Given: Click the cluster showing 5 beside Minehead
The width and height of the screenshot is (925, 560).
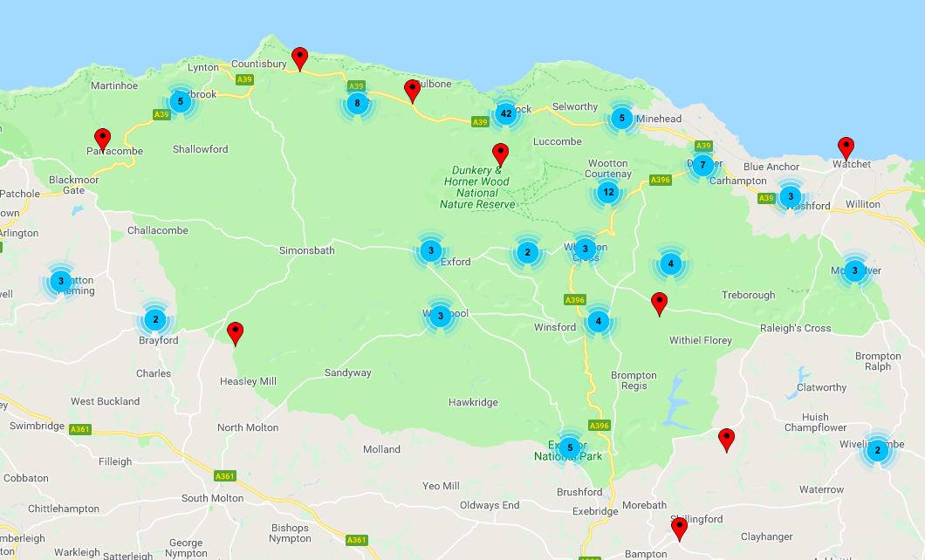Looking at the screenshot, I should pos(621,116).
